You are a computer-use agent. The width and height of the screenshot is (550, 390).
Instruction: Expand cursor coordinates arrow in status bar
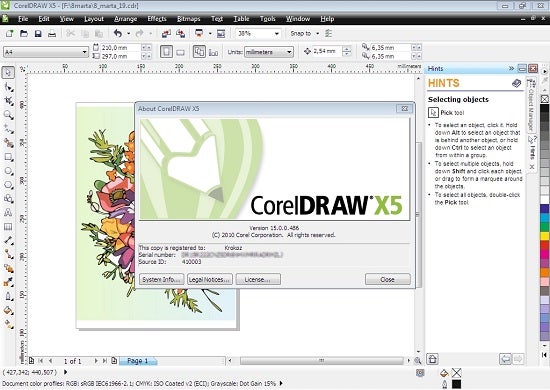click(x=66, y=372)
